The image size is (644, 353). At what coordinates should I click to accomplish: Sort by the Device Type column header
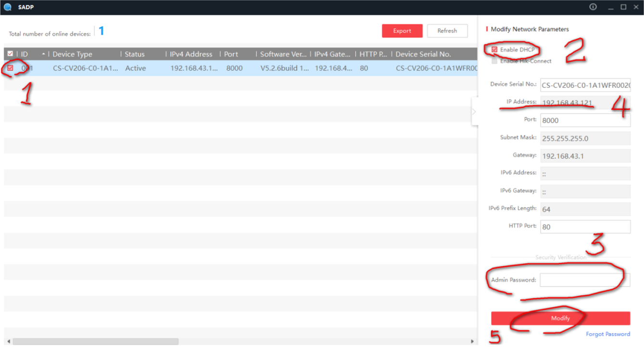[x=72, y=54]
